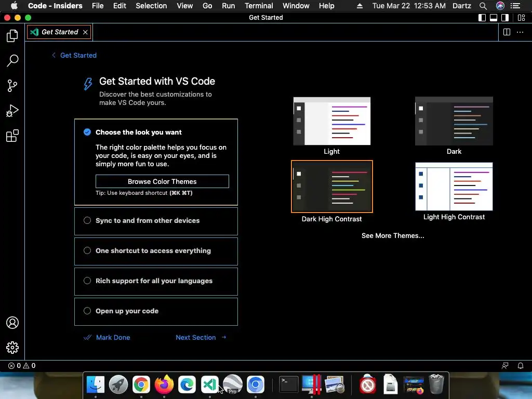Screen dimensions: 532x399
Task: Show errors and warnings in status bar
Action: [x=22, y=366]
